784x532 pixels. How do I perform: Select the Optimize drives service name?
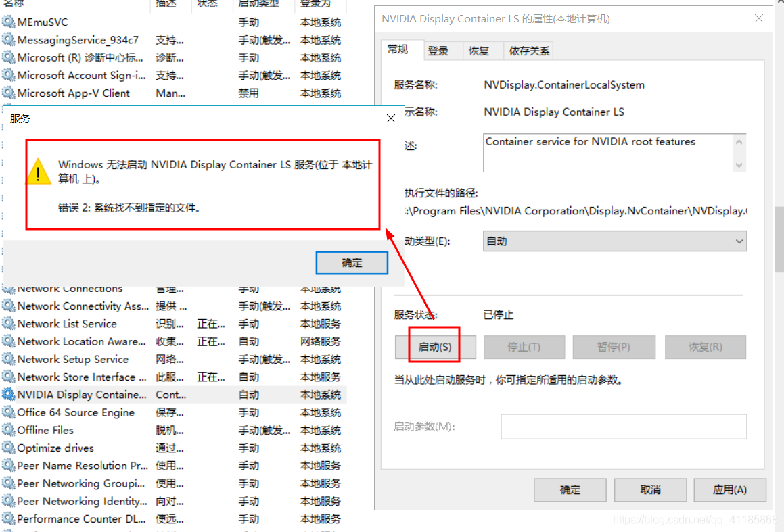click(55, 448)
